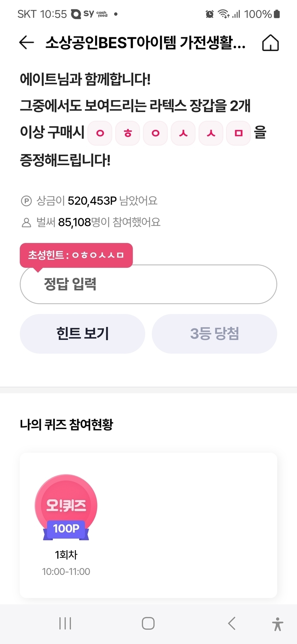Viewport: 297px width, 644px height.
Task: Tap the page title 소상공인BEST아이템
Action: [x=145, y=43]
